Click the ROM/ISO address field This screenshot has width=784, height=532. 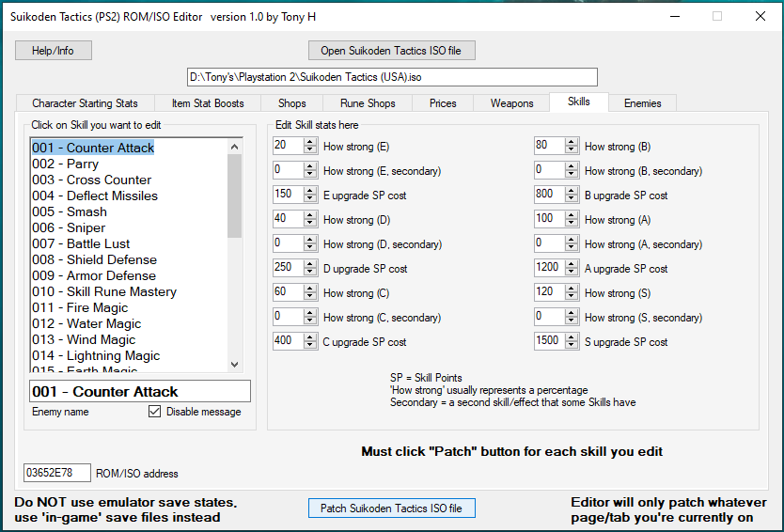pyautogui.click(x=57, y=473)
